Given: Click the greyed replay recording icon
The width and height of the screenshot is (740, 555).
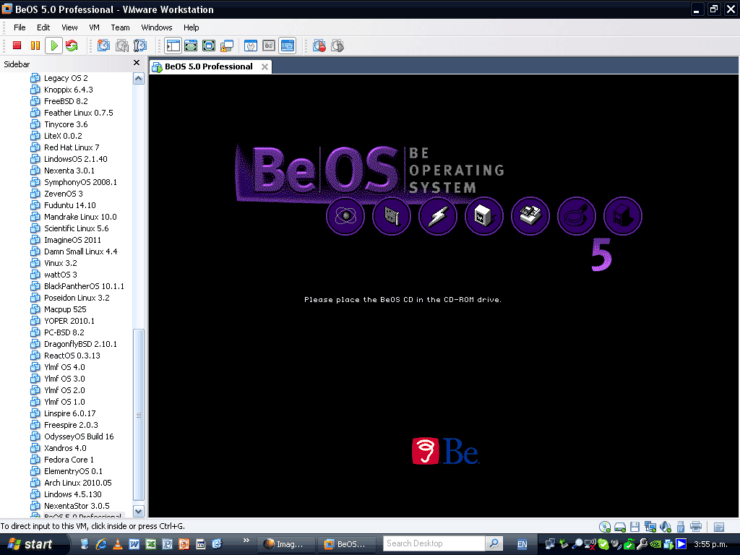Looking at the screenshot, I should coord(337,45).
